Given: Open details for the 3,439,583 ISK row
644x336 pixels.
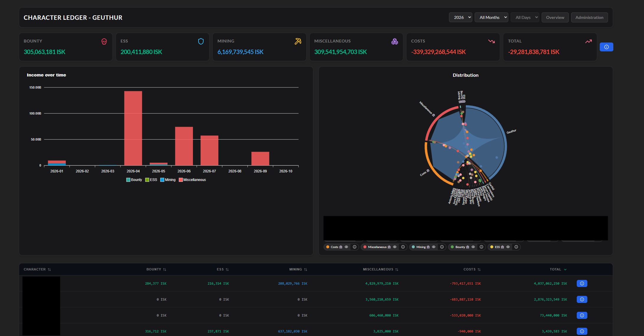Looking at the screenshot, I should [582, 331].
